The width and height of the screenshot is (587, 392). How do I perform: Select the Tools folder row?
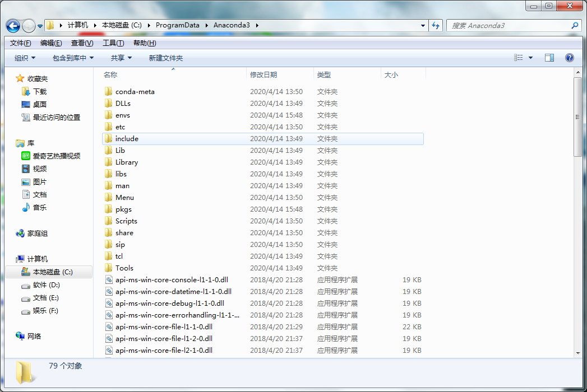click(x=263, y=268)
